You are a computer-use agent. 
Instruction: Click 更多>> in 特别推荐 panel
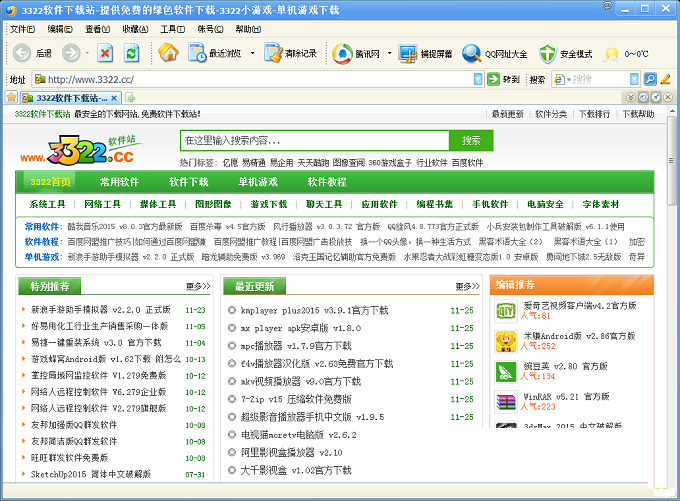(198, 286)
